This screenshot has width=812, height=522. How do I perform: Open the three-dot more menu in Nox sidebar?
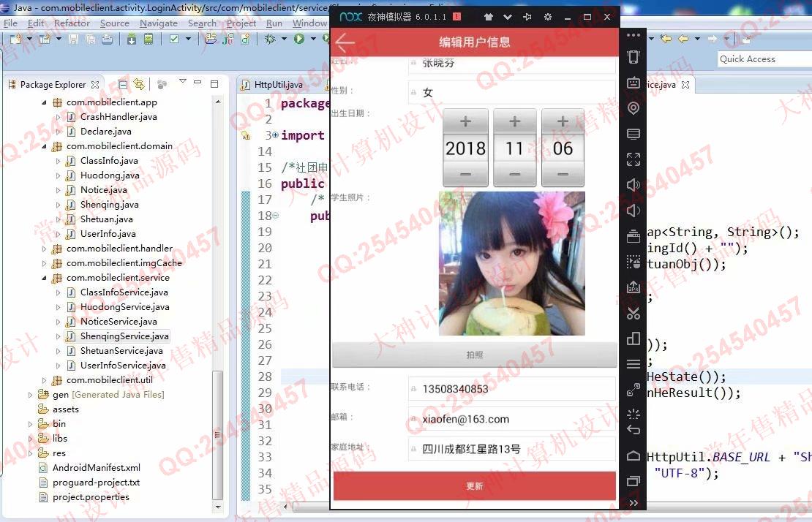click(x=634, y=35)
